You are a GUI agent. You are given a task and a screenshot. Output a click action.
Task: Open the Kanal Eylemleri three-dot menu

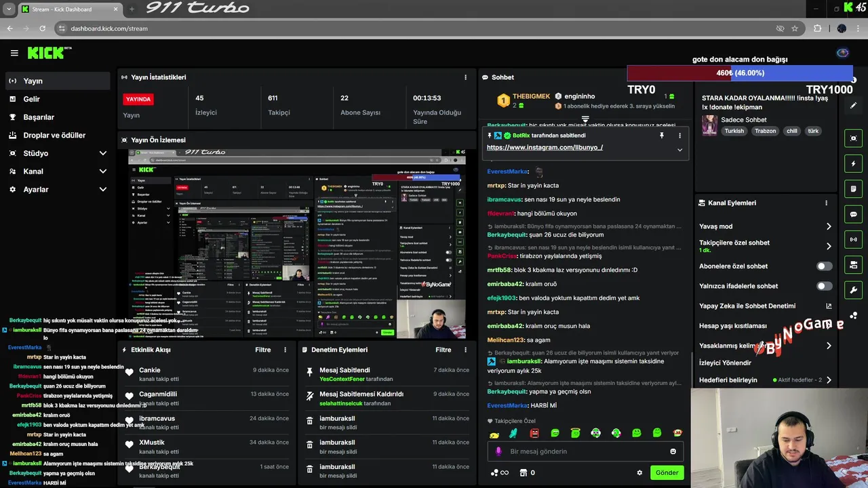[826, 203]
